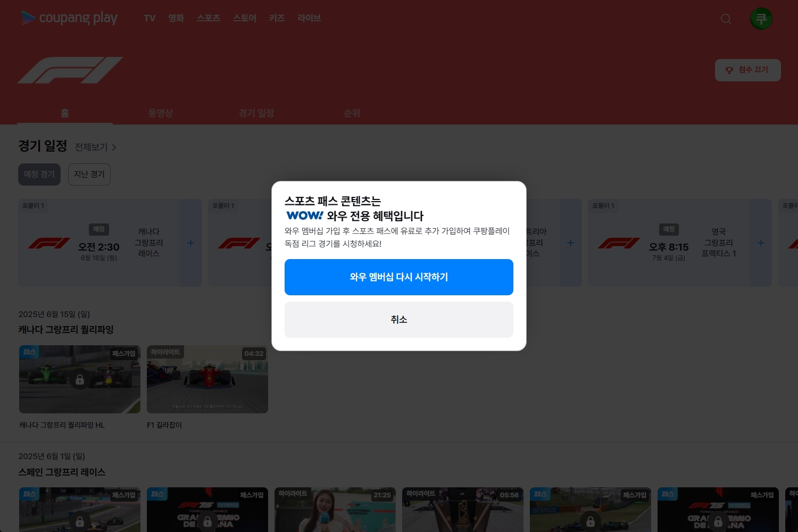
Task: Click plus icon on Austria Grand Prix card
Action: click(570, 243)
